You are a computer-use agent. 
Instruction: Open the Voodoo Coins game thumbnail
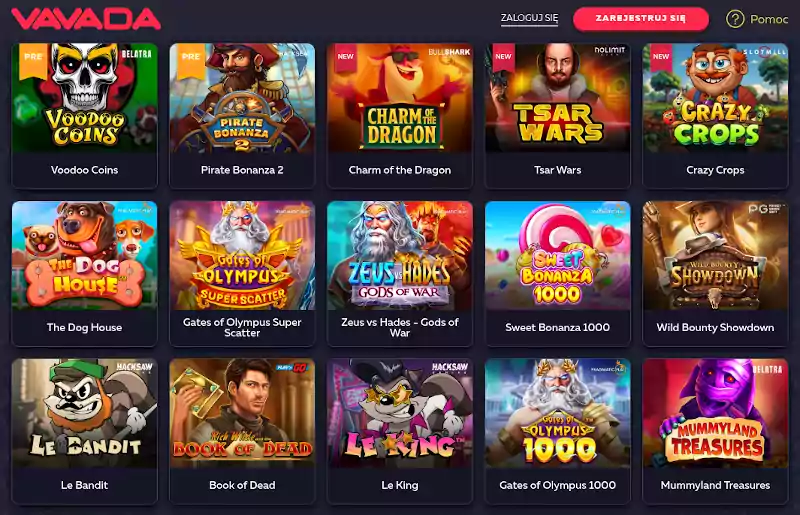(85, 98)
